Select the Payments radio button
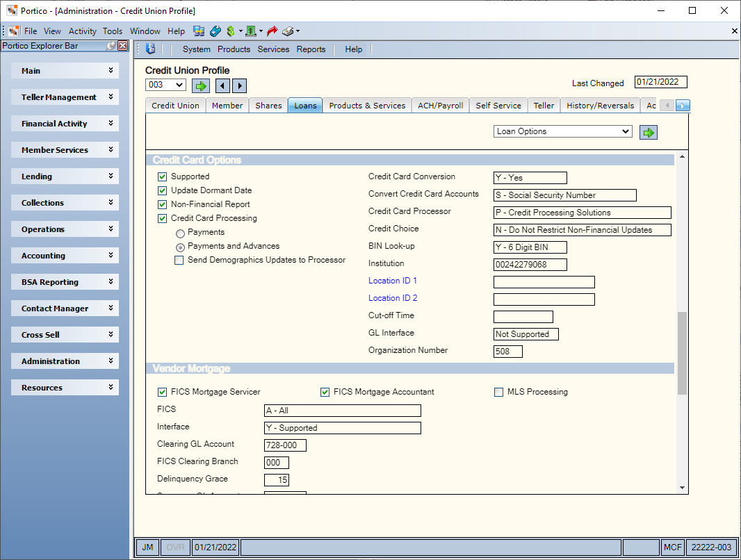The image size is (741, 560). 180,233
